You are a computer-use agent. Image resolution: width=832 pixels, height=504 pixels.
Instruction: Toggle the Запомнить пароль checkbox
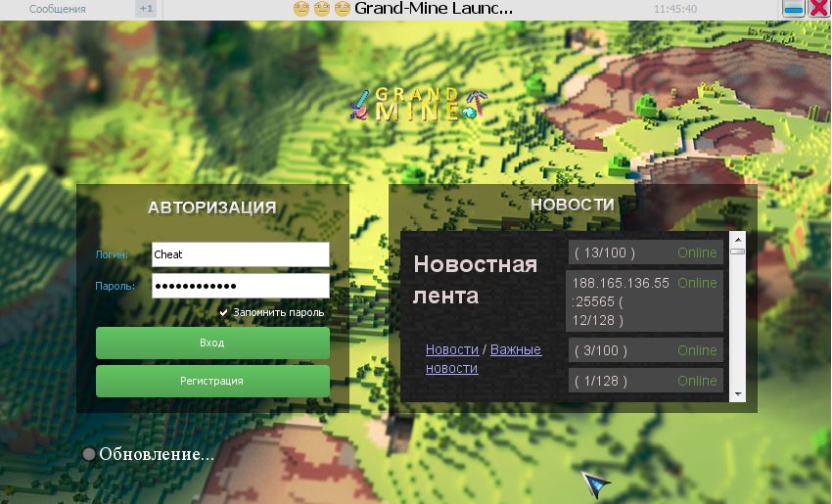click(223, 312)
